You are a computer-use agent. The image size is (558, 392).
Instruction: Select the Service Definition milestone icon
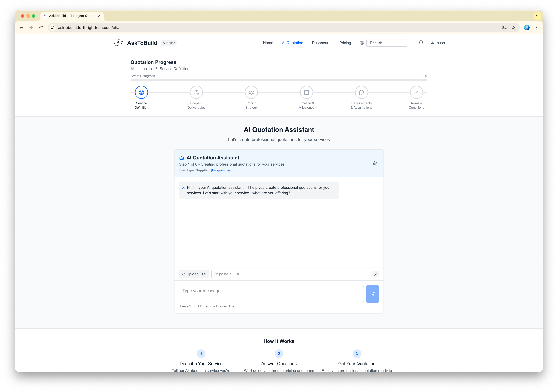pos(141,92)
